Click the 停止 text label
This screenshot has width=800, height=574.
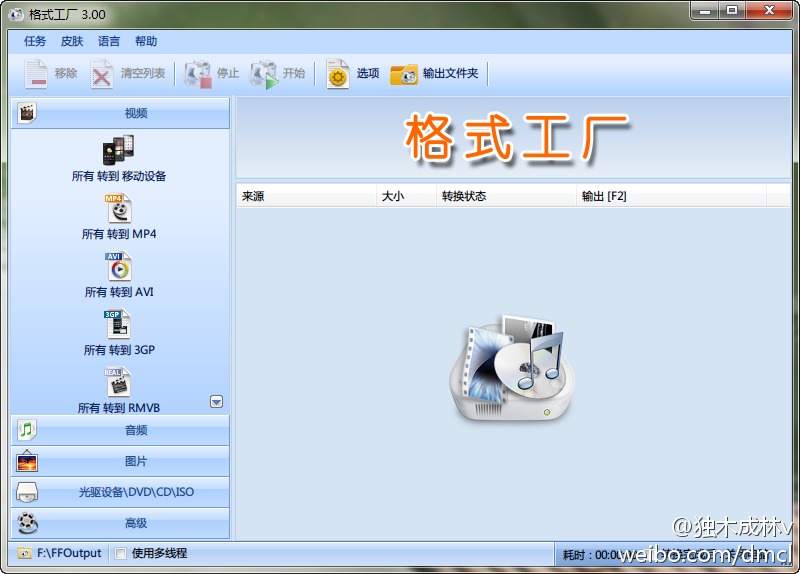tap(228, 73)
